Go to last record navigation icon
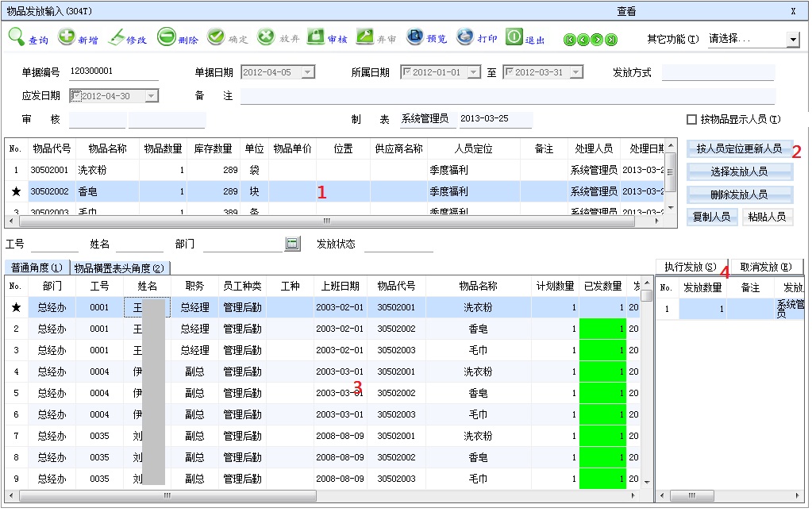812x512 pixels. pos(612,40)
